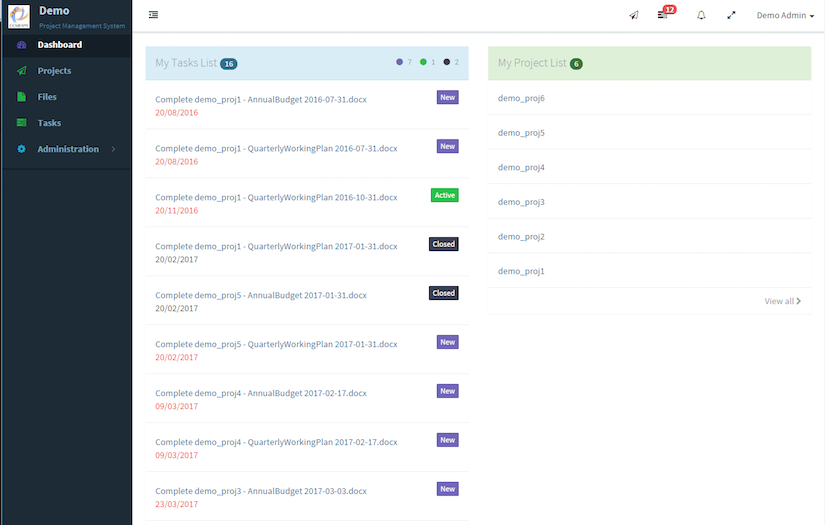Open task demo_proj1 QuarterlyWorkingPlan 2016-07-31.docx
This screenshot has height=525, width=825.
[x=276, y=148]
